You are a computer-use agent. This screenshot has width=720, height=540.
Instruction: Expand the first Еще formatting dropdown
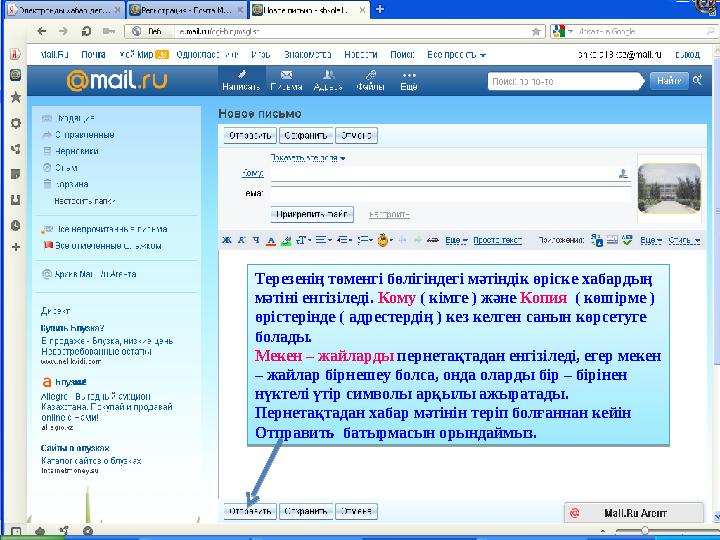click(456, 240)
